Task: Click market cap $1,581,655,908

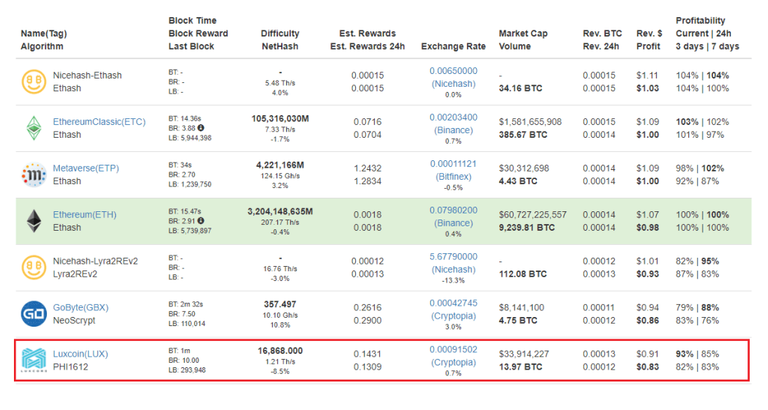Action: (x=530, y=121)
